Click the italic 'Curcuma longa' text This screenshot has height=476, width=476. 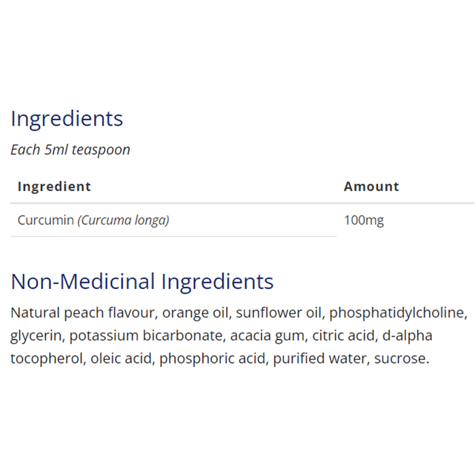click(123, 220)
